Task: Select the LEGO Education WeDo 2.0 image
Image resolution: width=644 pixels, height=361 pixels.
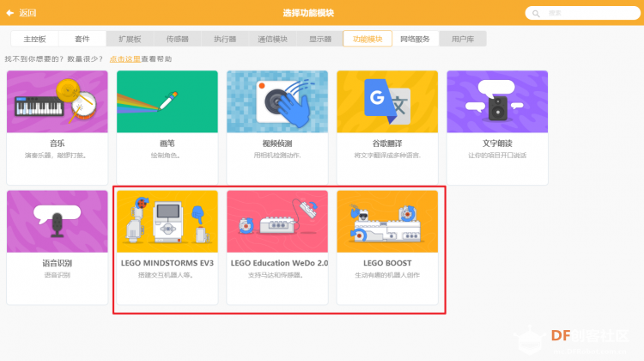Action: (277, 221)
